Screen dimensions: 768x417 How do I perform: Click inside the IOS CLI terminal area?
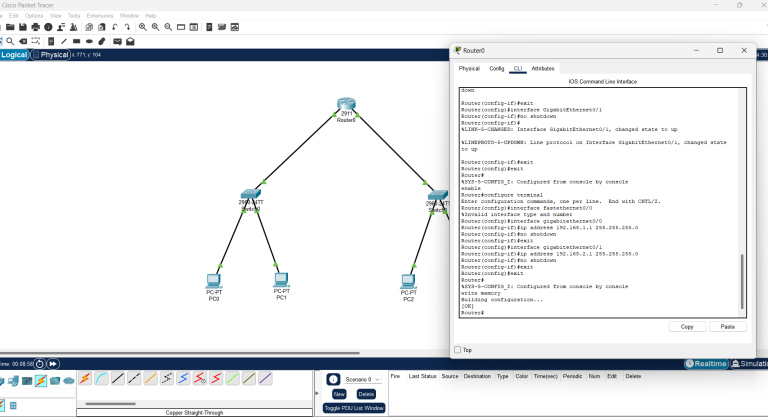600,202
